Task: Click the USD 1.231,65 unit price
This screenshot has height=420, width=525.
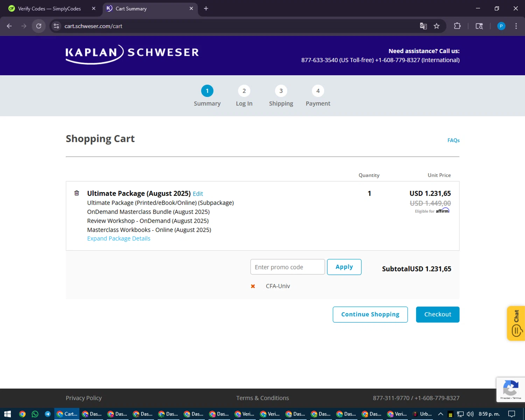Action: click(430, 194)
